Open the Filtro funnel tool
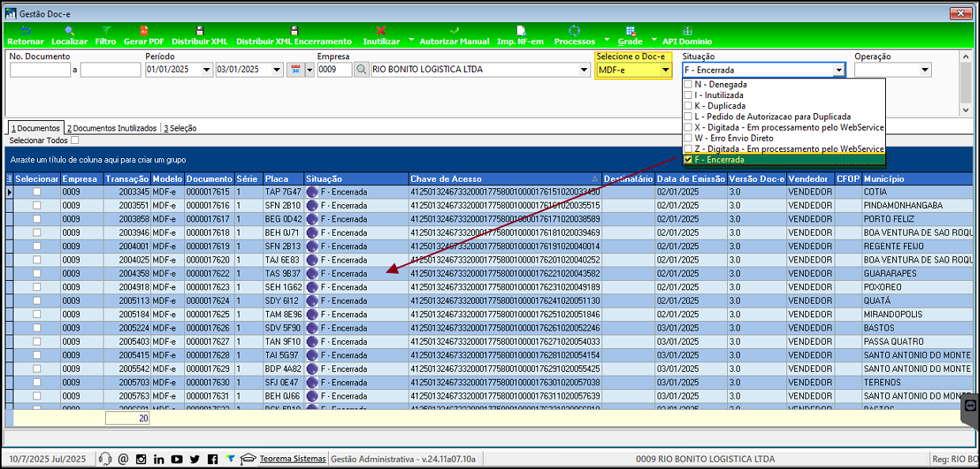Image resolution: width=980 pixels, height=469 pixels. 105,30
